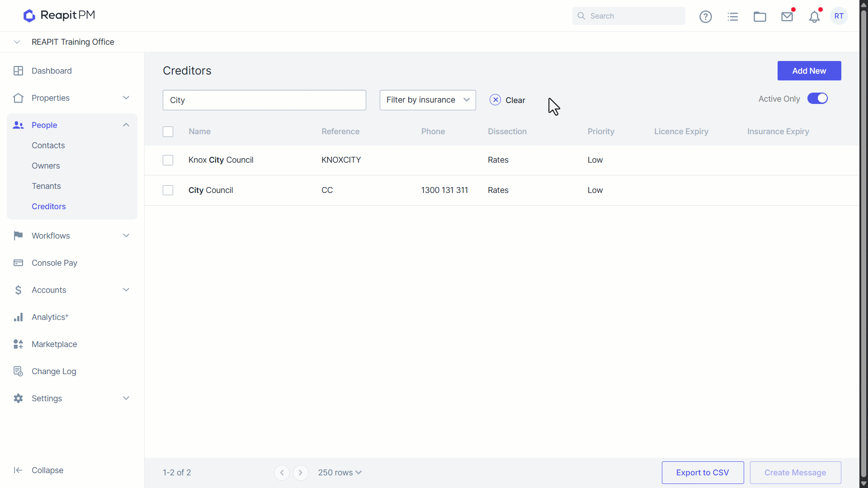This screenshot has width=868, height=488.
Task: Expand the Properties menu chevron
Action: coord(126,98)
